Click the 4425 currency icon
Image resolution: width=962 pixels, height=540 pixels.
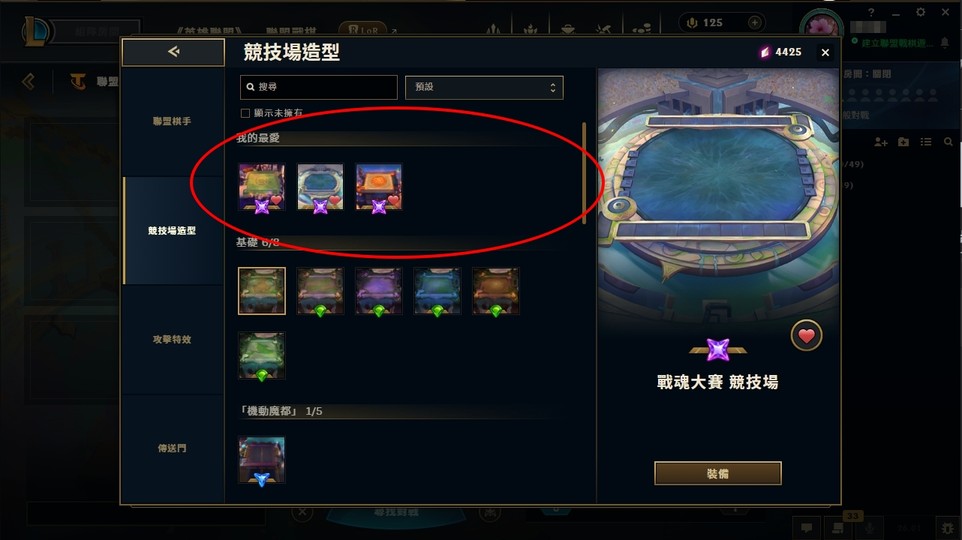(x=764, y=52)
